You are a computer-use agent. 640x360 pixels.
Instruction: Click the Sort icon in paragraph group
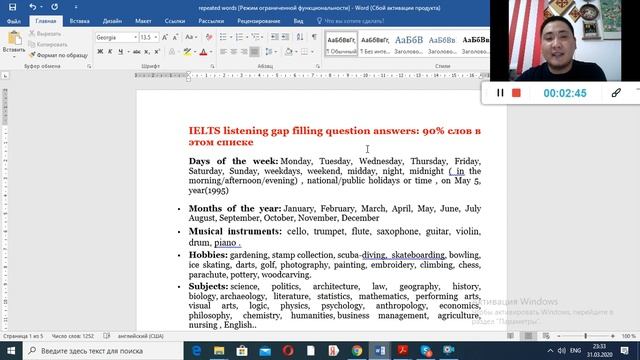point(300,37)
